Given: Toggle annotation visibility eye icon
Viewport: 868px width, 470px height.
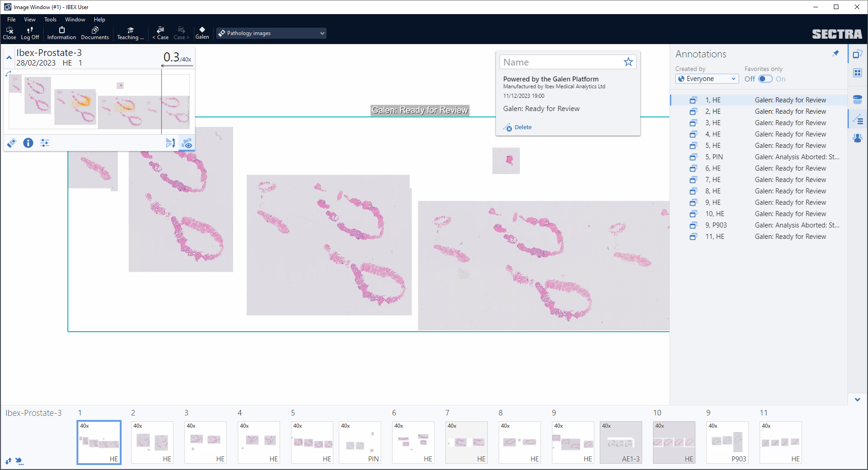Looking at the screenshot, I should (x=187, y=143).
